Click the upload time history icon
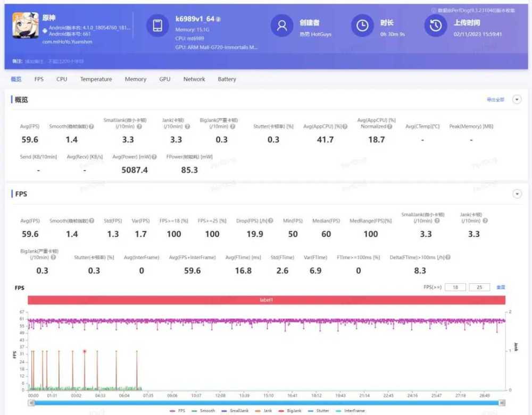This screenshot has height=415, width=532. (435, 26)
